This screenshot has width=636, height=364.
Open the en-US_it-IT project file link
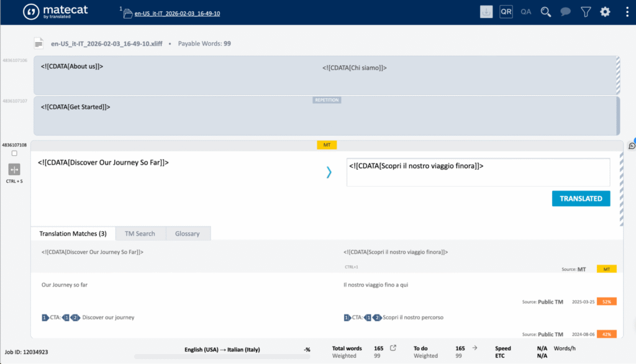point(177,13)
